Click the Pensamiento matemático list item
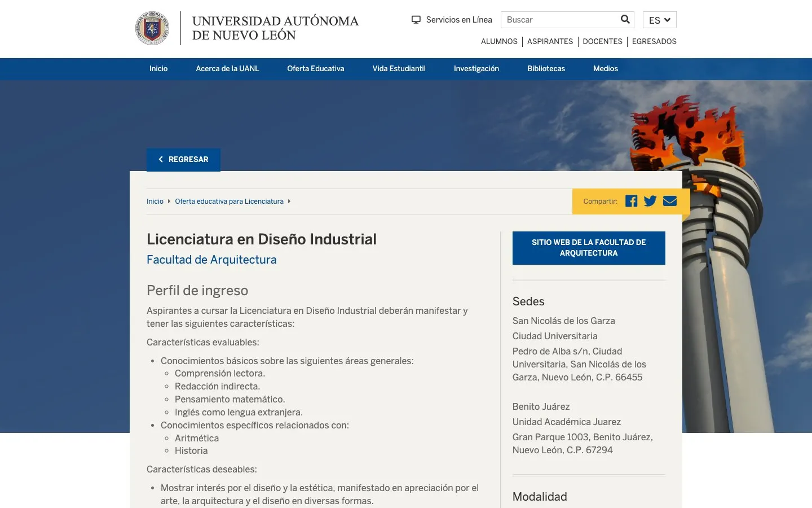The height and width of the screenshot is (508, 812). [x=230, y=400]
